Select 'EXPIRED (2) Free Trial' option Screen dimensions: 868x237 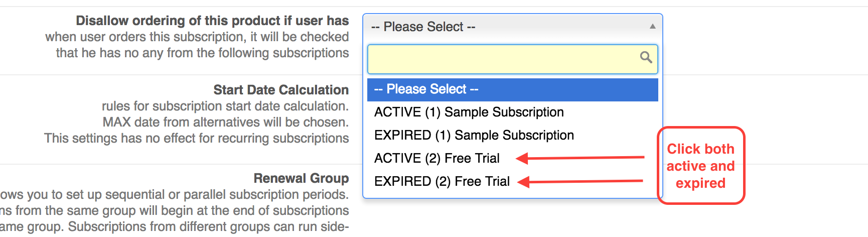tap(442, 181)
